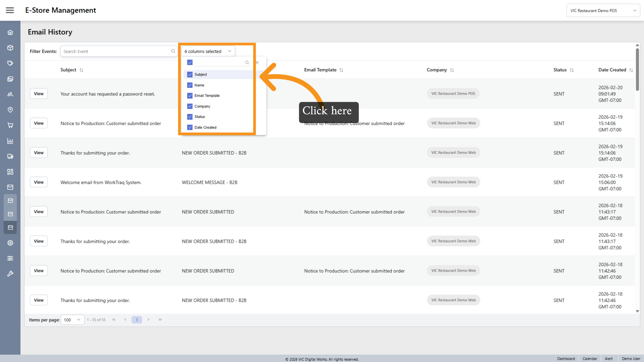Open the Home dashboard from the sidebar
The width and height of the screenshot is (644, 362).
(10, 32)
